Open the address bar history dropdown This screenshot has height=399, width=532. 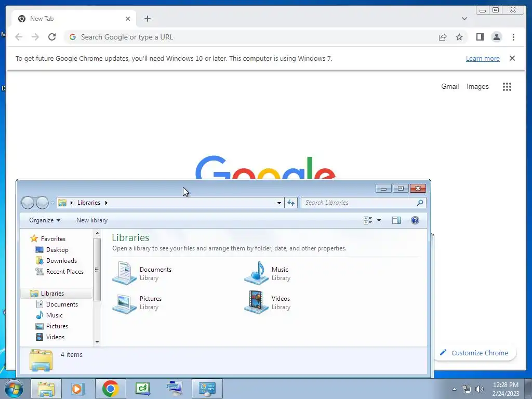click(279, 203)
